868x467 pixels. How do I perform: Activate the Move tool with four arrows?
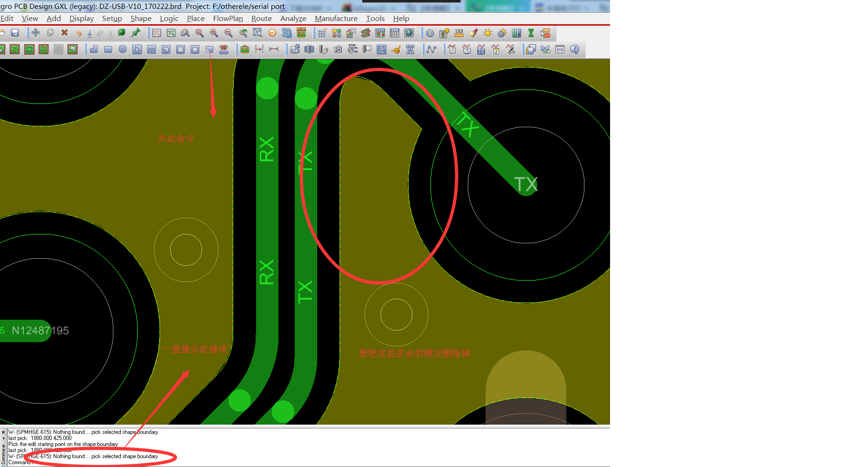pyautogui.click(x=36, y=33)
